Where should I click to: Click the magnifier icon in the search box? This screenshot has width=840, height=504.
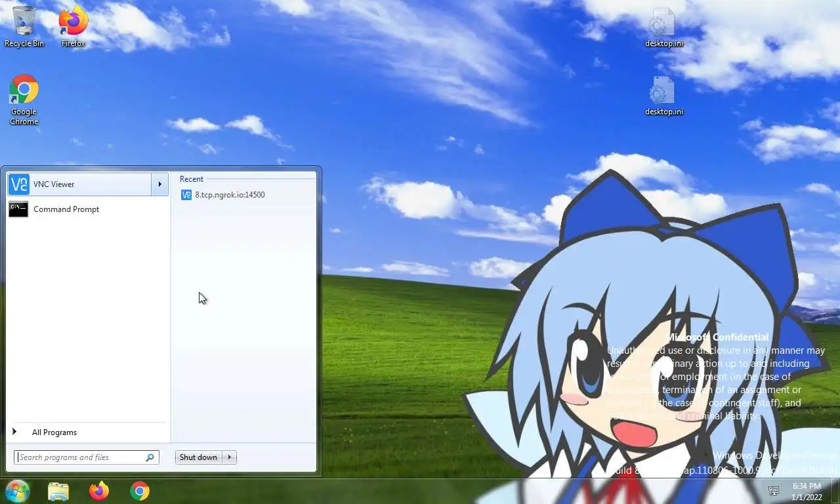point(150,457)
